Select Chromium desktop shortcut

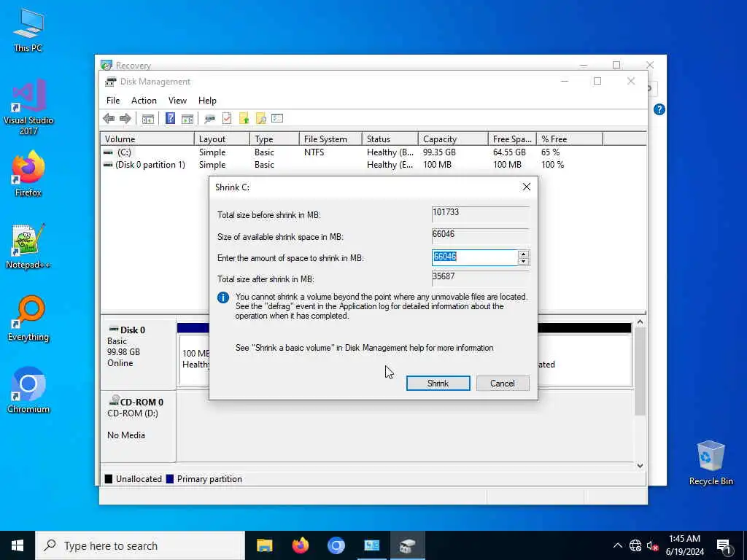(28, 391)
